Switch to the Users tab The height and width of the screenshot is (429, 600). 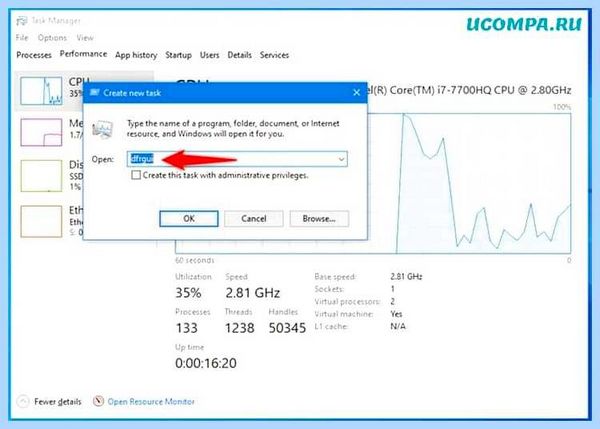pyautogui.click(x=209, y=55)
